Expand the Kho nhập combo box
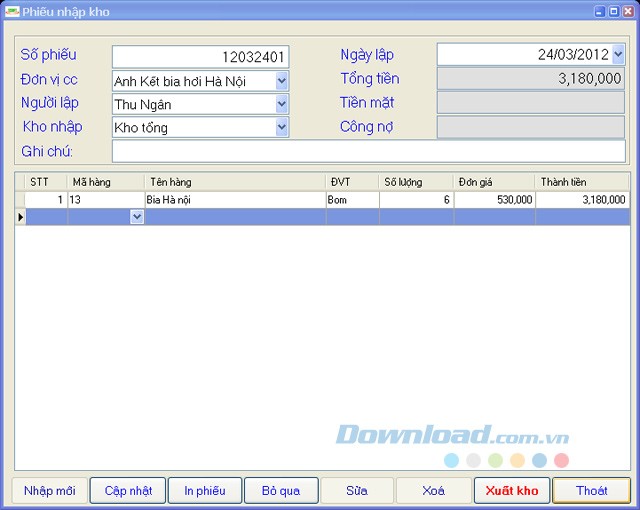Viewport: 640px width, 510px height. tap(281, 127)
